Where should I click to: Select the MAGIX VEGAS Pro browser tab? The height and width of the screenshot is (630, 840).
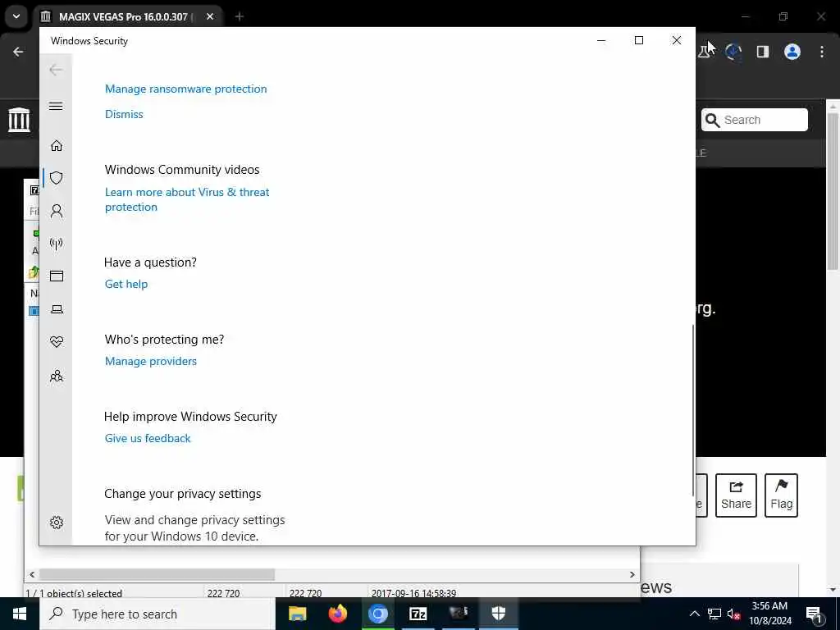(x=126, y=16)
